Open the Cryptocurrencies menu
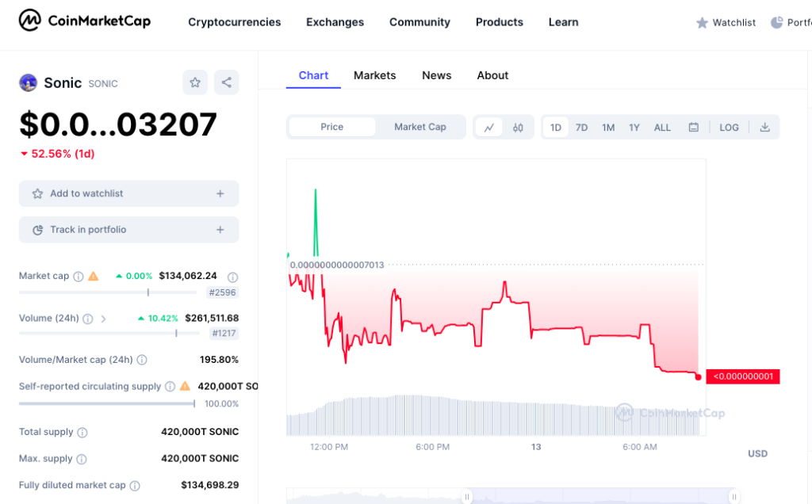The image size is (812, 504). click(x=234, y=22)
